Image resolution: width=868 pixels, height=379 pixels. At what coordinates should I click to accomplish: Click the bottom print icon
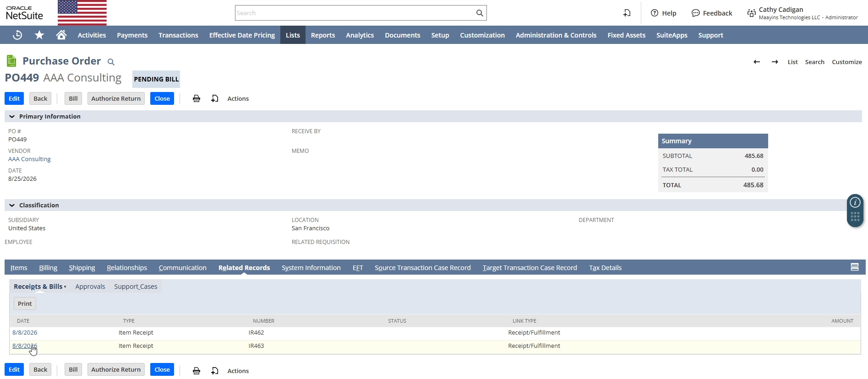[x=197, y=371]
